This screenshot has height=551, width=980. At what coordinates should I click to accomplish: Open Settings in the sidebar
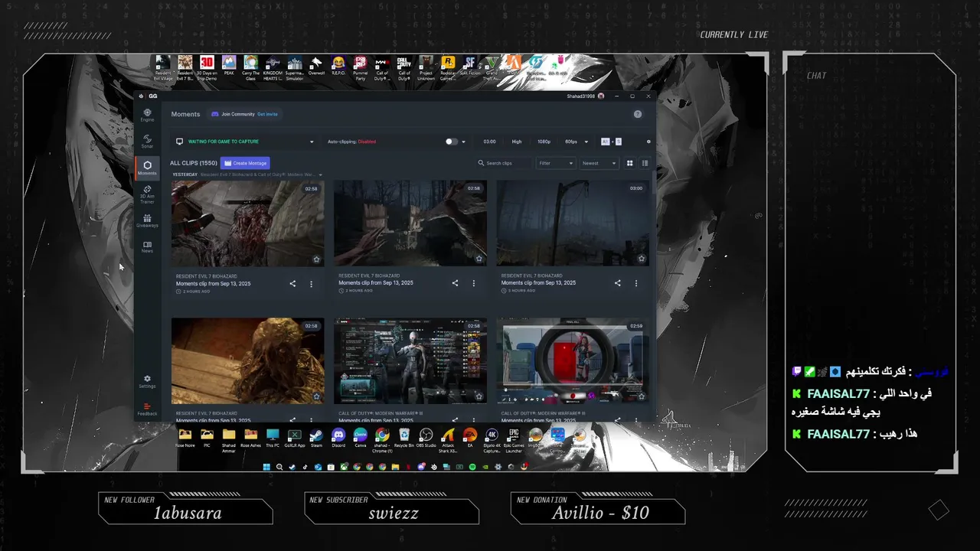[147, 381]
